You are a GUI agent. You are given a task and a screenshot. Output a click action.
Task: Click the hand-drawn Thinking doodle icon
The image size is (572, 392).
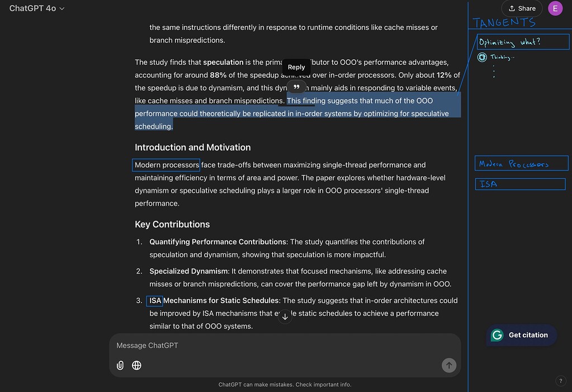click(x=482, y=56)
